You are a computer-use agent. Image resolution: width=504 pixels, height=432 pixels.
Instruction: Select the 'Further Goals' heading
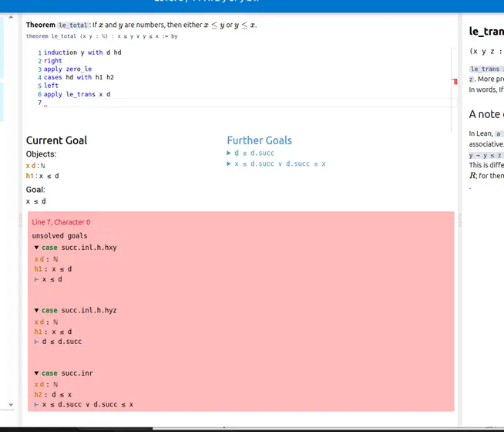tap(259, 140)
